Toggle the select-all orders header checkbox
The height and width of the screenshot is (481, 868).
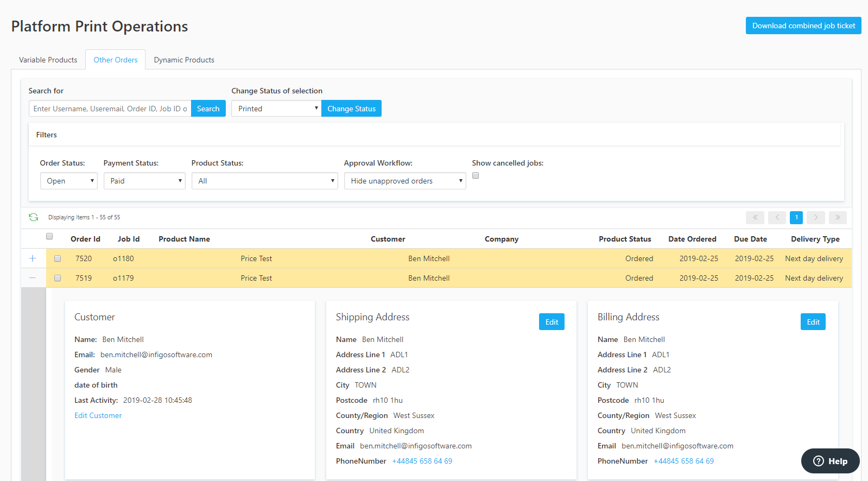point(49,236)
